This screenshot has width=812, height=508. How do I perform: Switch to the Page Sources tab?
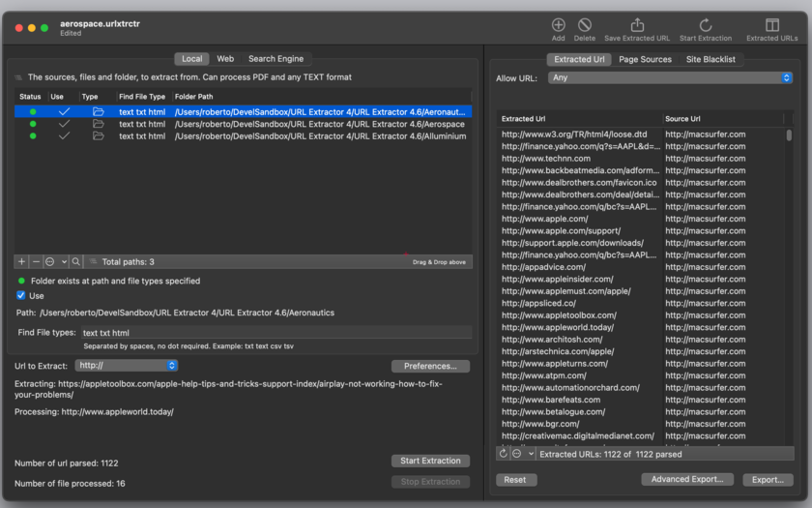[x=646, y=59]
